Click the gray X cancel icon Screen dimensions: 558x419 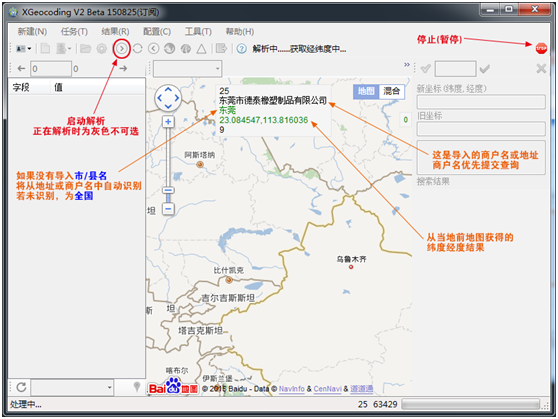(x=541, y=68)
